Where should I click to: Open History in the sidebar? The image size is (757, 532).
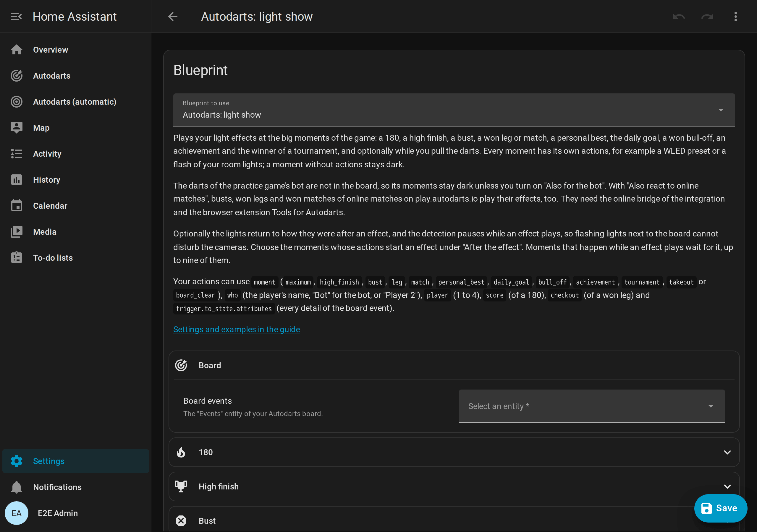[75, 180]
